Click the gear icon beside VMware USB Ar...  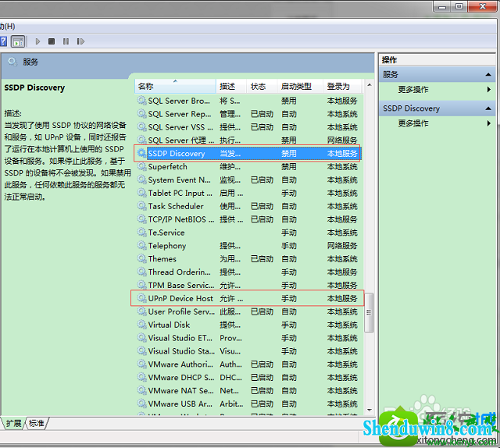[142, 404]
